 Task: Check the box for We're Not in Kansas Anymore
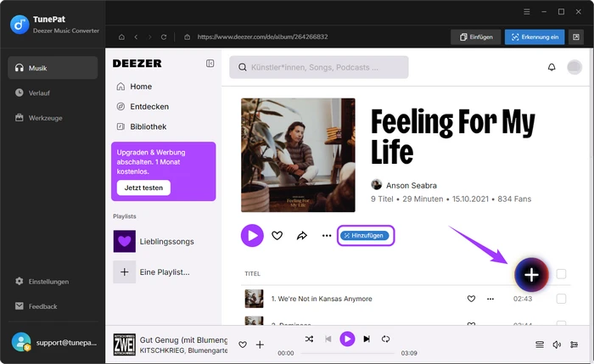pyautogui.click(x=561, y=299)
